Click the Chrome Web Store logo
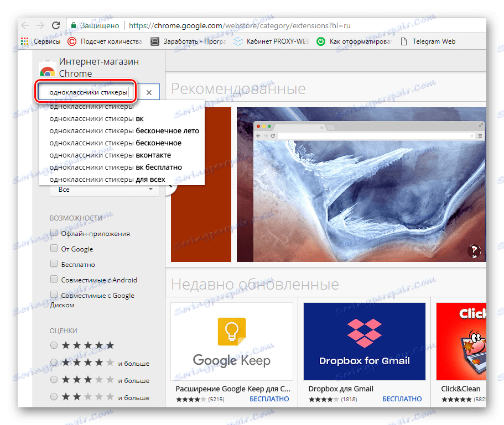Image resolution: width=504 pixels, height=425 pixels. pos(47,69)
